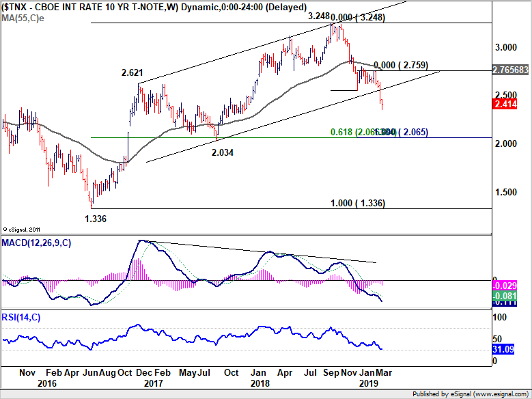Click the RSI axis 100 label
This screenshot has height=399, width=532.
[499, 317]
